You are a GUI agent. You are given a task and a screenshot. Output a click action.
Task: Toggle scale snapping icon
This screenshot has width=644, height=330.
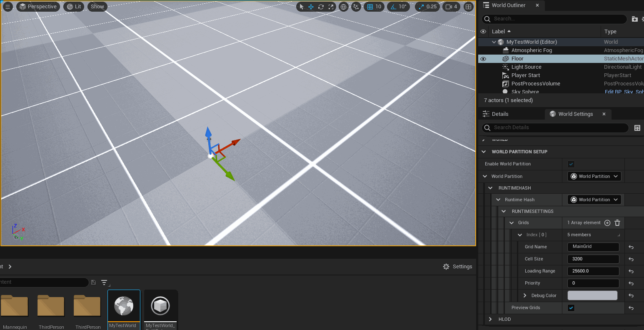(421, 7)
